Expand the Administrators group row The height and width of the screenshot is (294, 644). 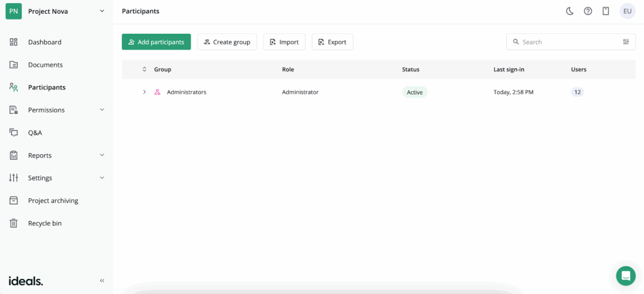[x=144, y=92]
